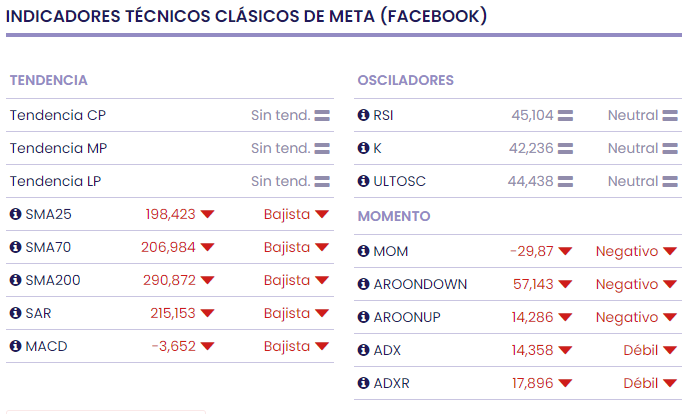Click the info icon next to SAR
The width and height of the screenshot is (695, 414).
[x=15, y=313]
